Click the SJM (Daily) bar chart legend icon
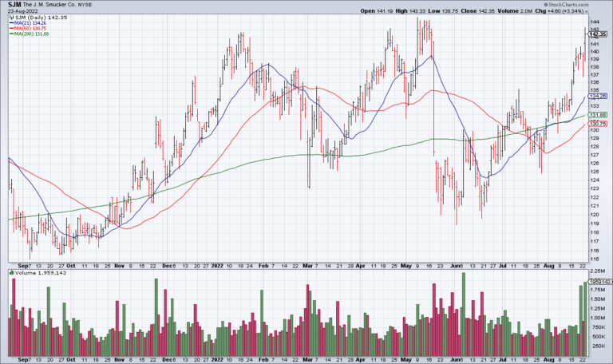Image resolution: width=613 pixels, height=364 pixels. (x=11, y=16)
